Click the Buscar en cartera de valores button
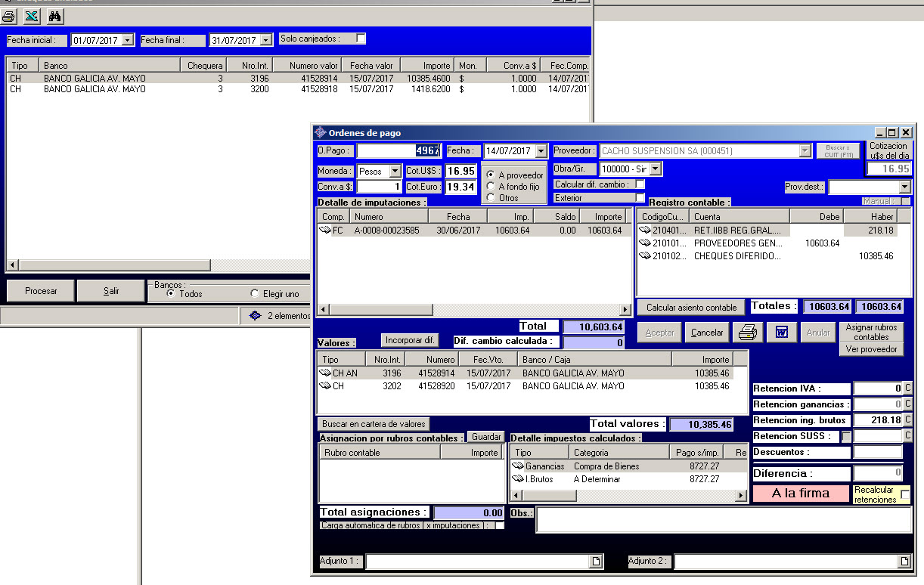Viewport: 924px width, 585px height. [x=374, y=424]
